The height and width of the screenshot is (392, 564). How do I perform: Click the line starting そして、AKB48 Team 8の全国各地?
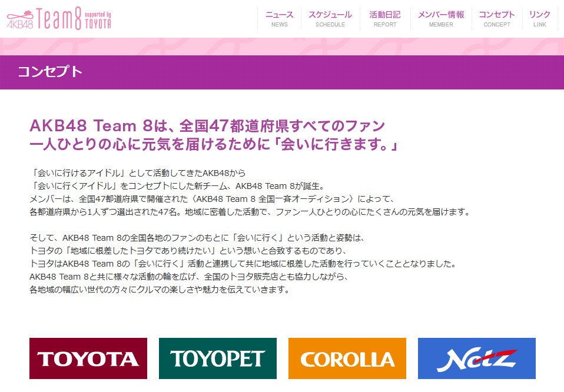coord(198,238)
